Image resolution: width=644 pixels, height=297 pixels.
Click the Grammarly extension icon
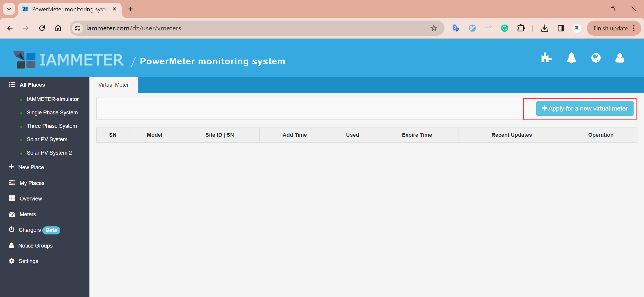click(504, 28)
